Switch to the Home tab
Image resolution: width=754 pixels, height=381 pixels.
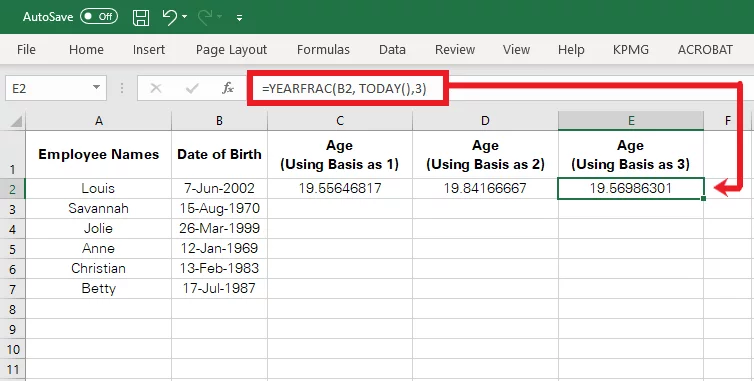coord(86,50)
